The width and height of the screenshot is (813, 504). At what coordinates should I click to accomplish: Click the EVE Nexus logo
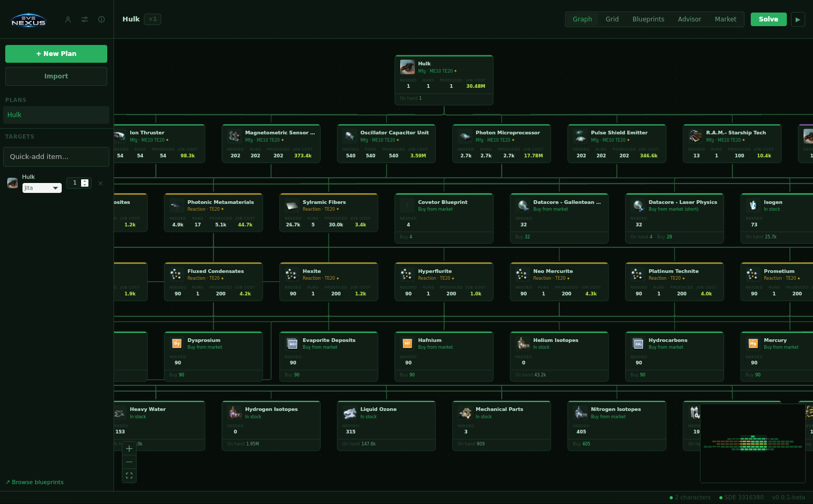(28, 20)
